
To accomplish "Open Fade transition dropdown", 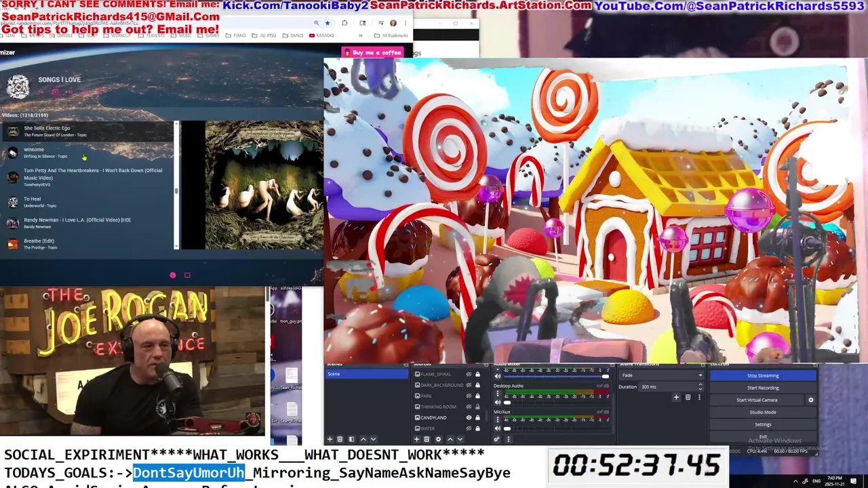I will pos(662,375).
